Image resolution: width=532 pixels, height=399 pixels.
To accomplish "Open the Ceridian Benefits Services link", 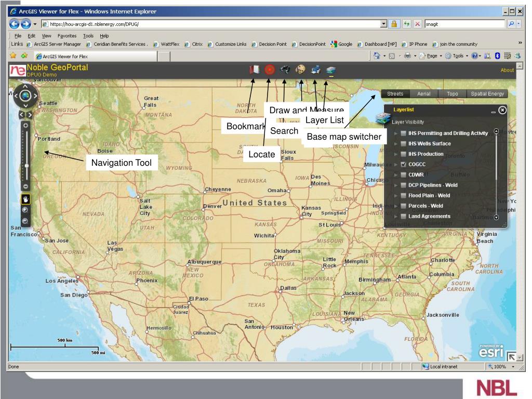I will 116,44.
